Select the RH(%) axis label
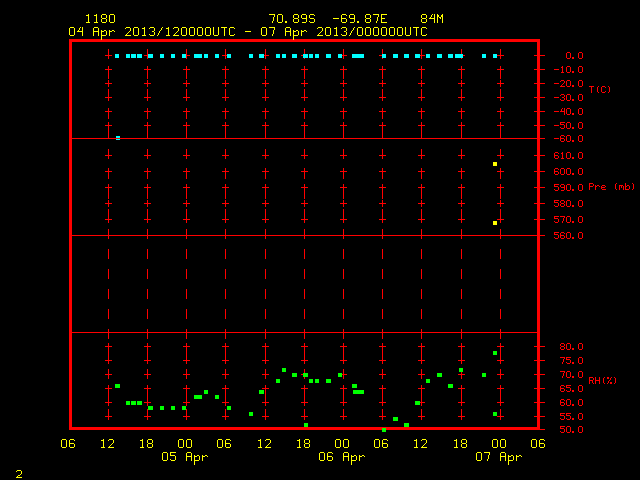 [x=602, y=381]
